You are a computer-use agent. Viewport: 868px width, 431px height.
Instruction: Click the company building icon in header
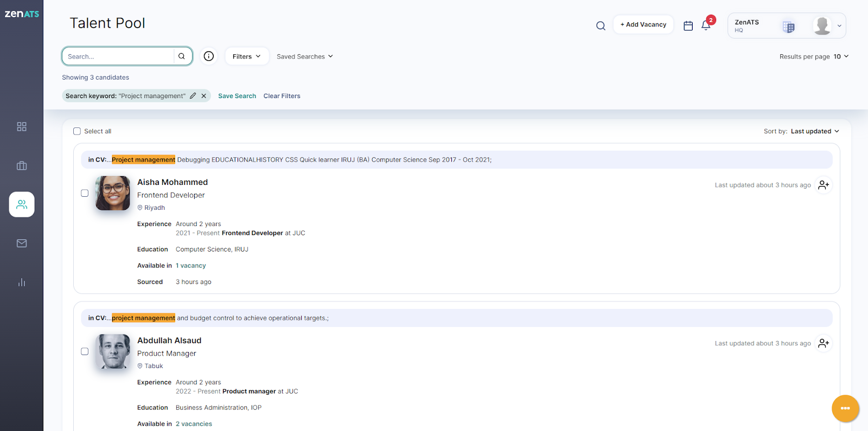pos(789,26)
